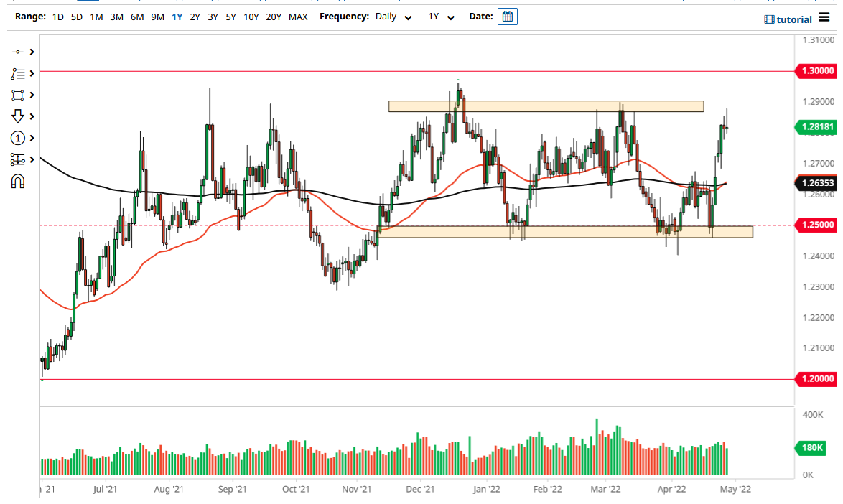Enable magnet mode for drawings
This screenshot has height=504, width=843.
pyautogui.click(x=17, y=179)
